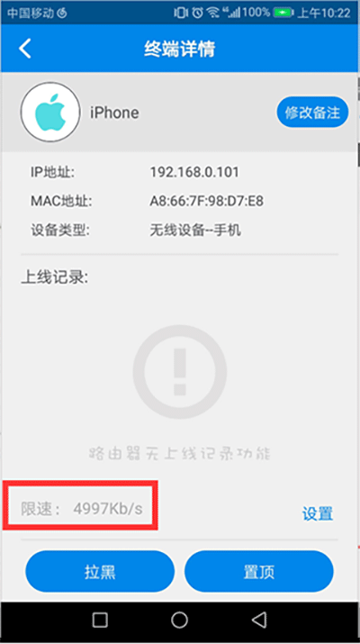Tap the iPhone device name label

[114, 113]
